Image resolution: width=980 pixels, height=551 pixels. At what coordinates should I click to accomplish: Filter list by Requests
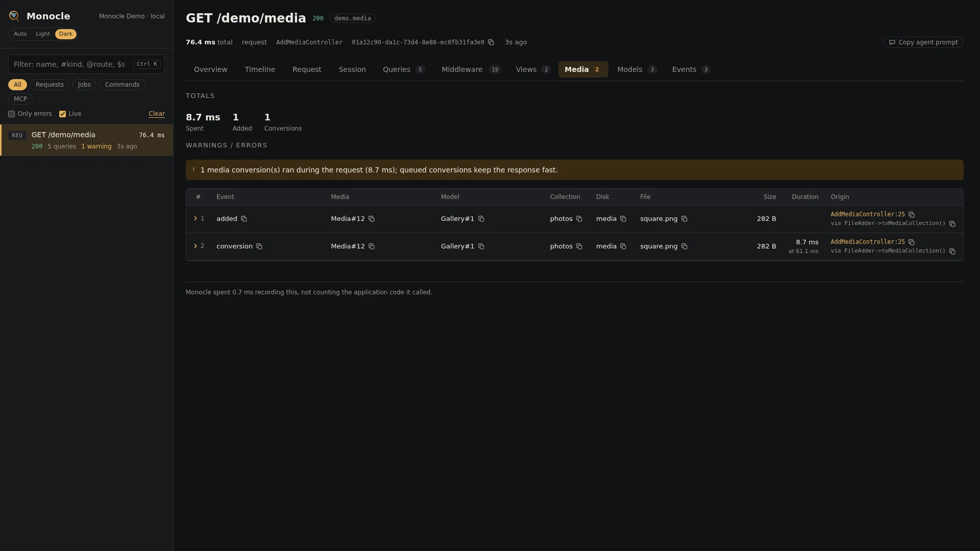point(50,85)
